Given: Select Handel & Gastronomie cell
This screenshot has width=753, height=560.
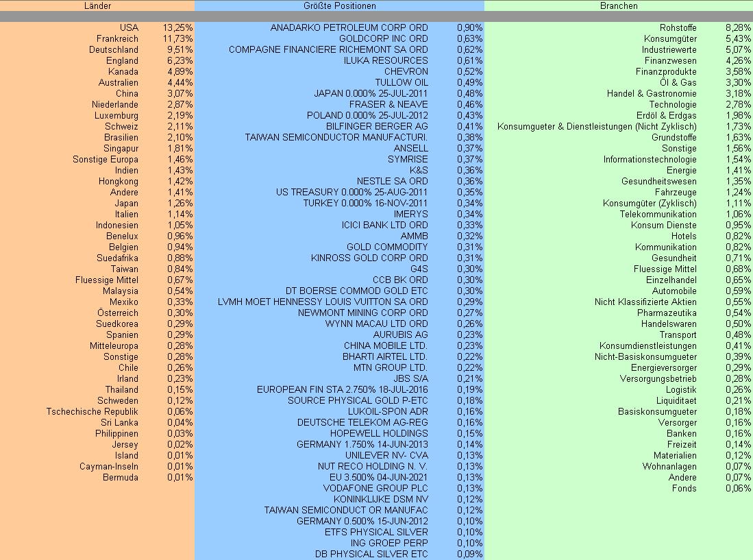Looking at the screenshot, I should coord(652,94).
